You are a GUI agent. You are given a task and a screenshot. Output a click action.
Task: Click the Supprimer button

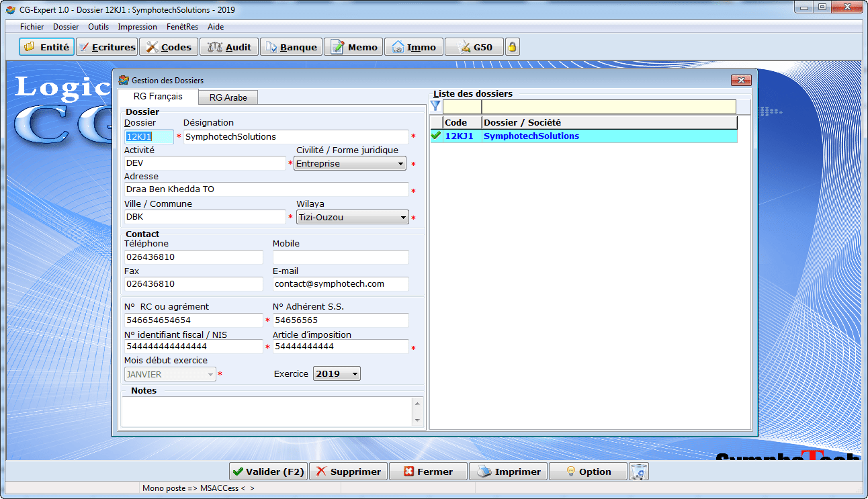coord(348,471)
